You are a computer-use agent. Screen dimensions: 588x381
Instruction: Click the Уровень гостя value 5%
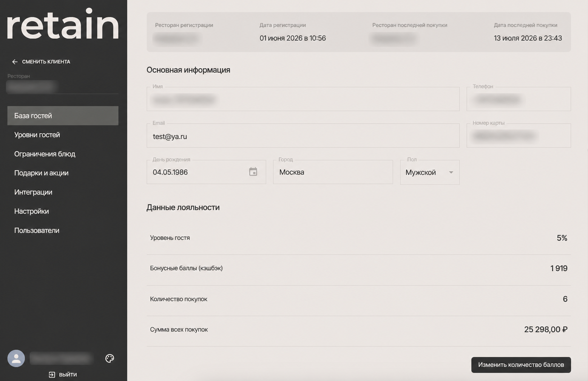[x=562, y=238]
